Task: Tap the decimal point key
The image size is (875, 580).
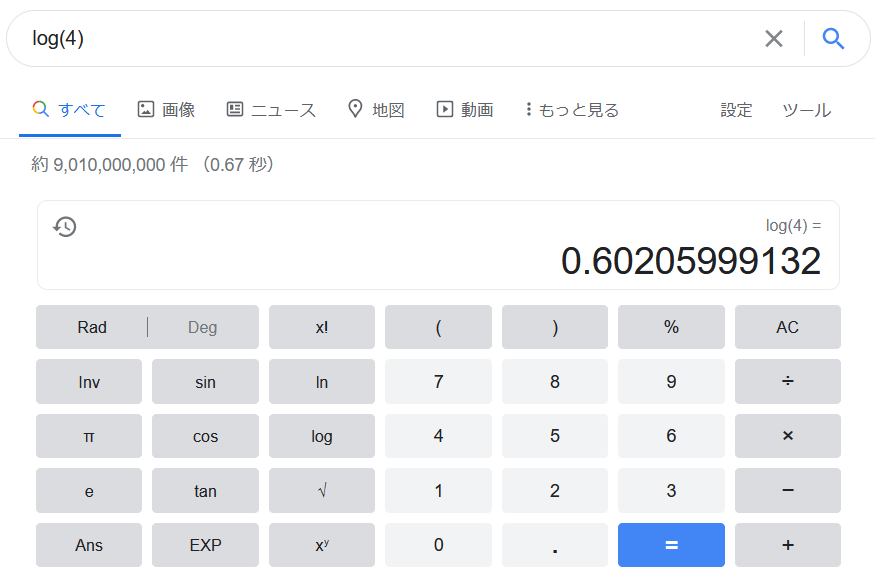Action: pyautogui.click(x=555, y=545)
